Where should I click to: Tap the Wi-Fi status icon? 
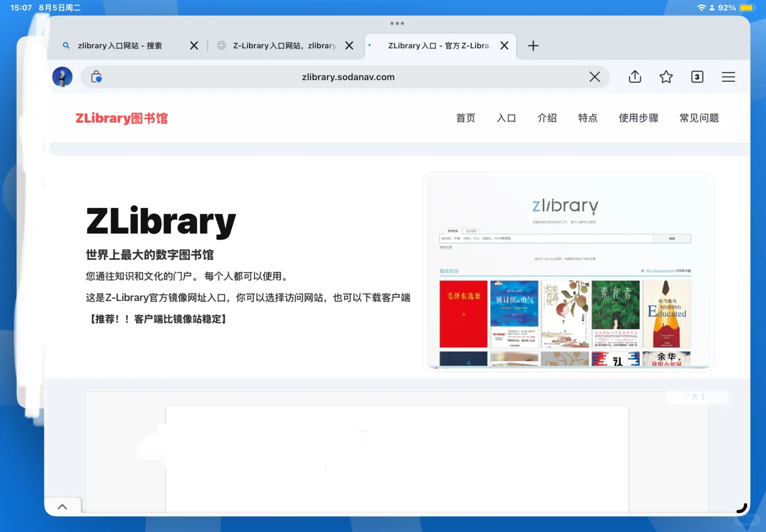click(701, 8)
